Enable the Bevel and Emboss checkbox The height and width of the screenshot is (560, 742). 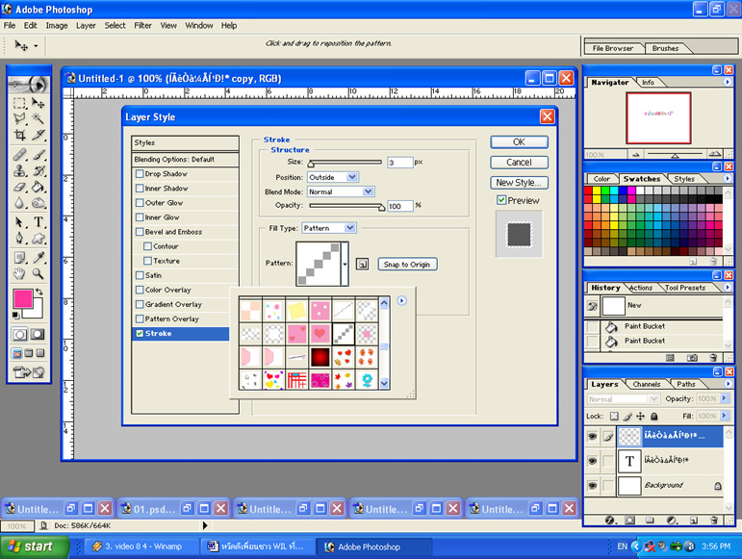click(140, 232)
